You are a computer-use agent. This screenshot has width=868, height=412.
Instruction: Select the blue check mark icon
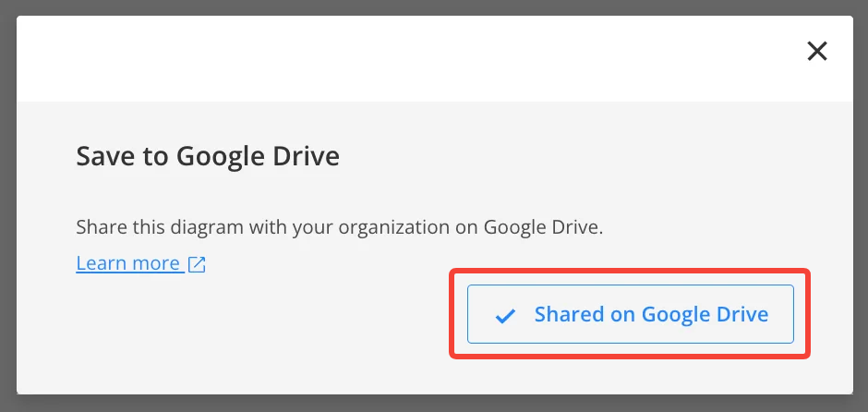[505, 316]
